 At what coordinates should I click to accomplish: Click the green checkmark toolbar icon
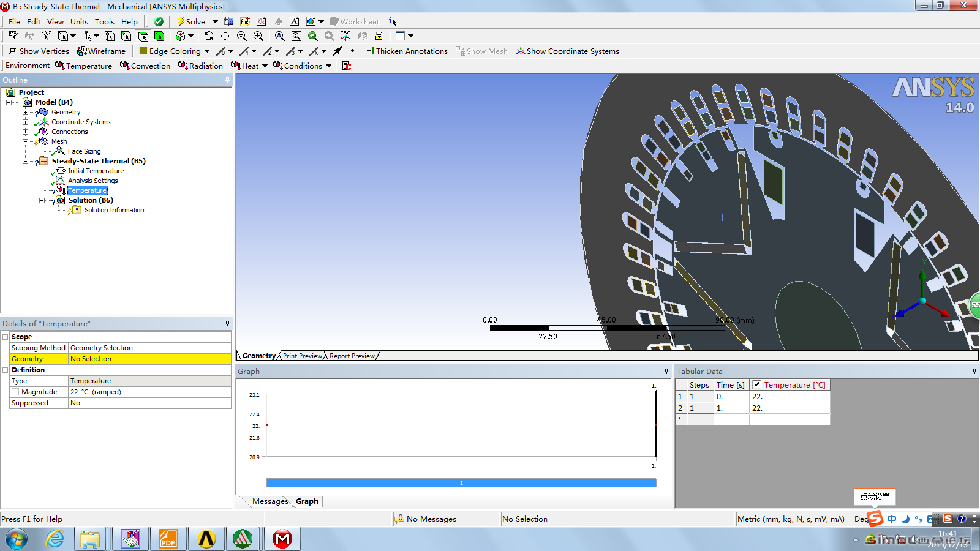tap(159, 21)
